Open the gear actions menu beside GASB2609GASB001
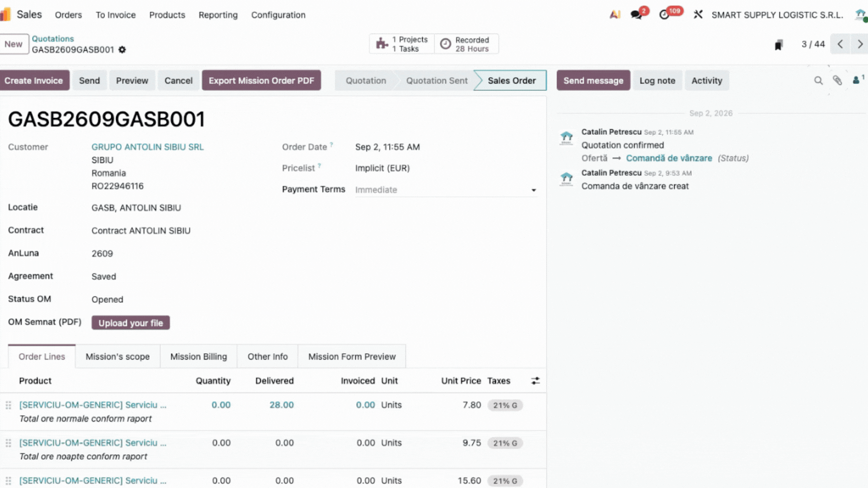The image size is (868, 488). (122, 50)
